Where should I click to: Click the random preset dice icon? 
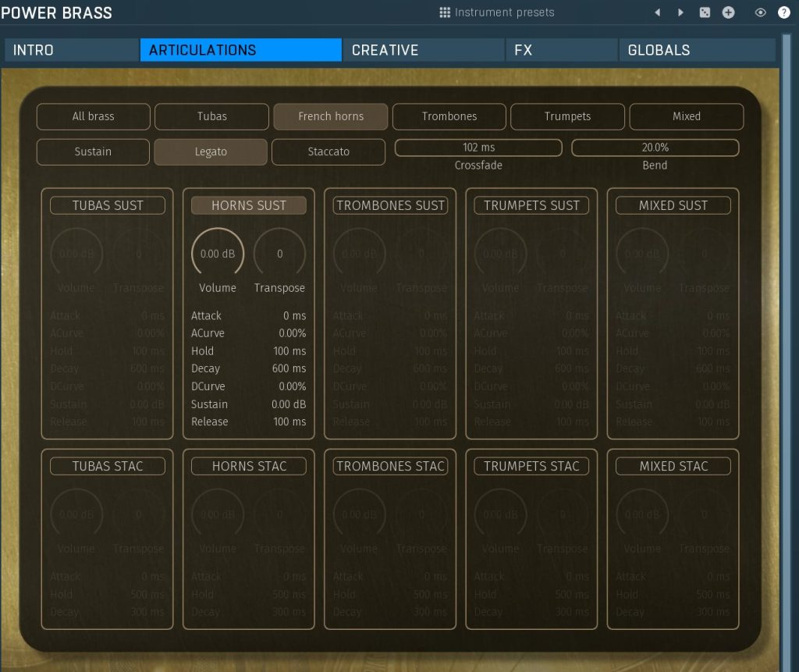(705, 12)
